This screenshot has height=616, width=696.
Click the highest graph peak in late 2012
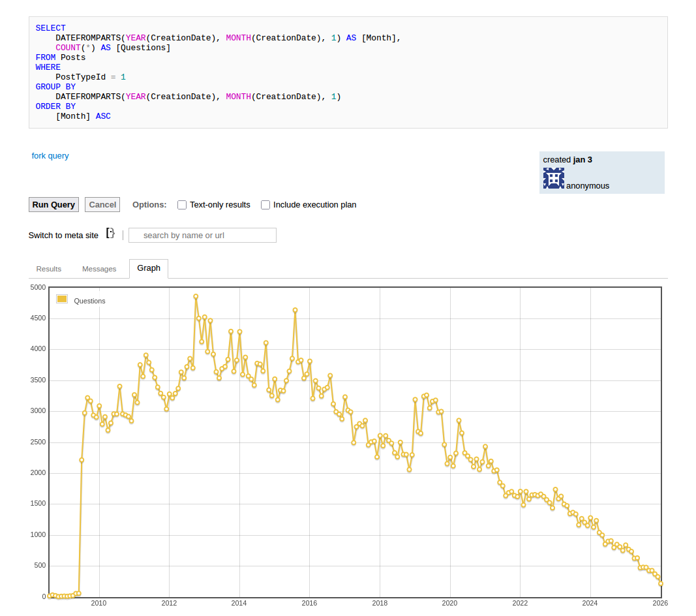click(x=196, y=296)
